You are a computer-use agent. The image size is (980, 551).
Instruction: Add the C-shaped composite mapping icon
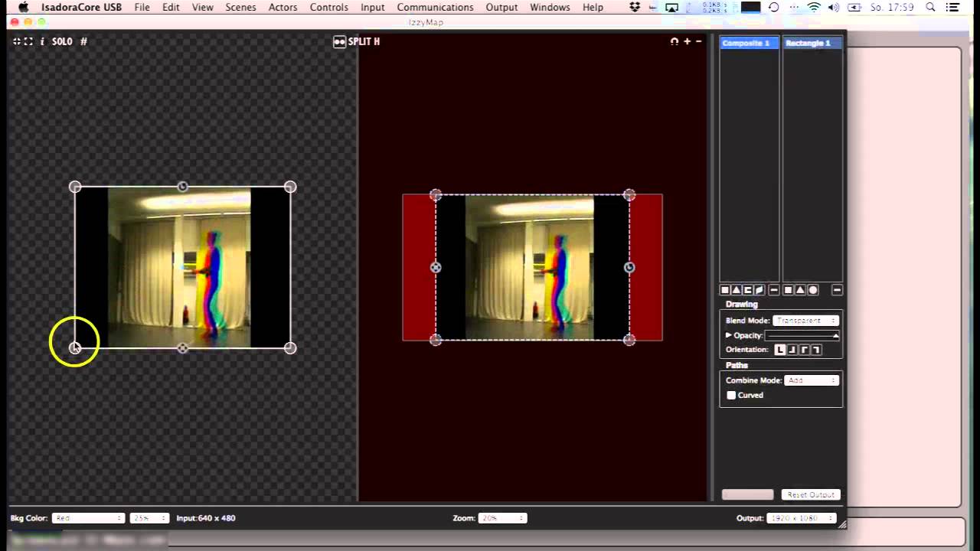(x=748, y=290)
